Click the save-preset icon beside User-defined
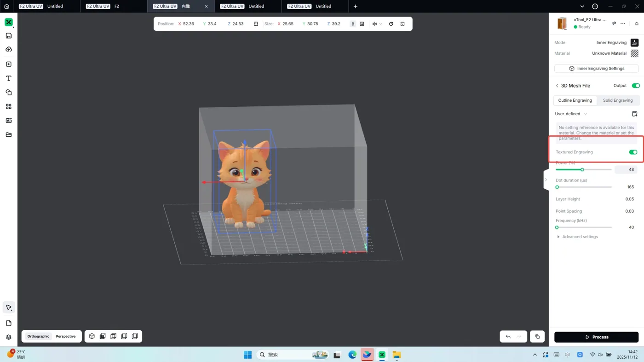Viewport: 644px width, 362px height. (x=634, y=114)
